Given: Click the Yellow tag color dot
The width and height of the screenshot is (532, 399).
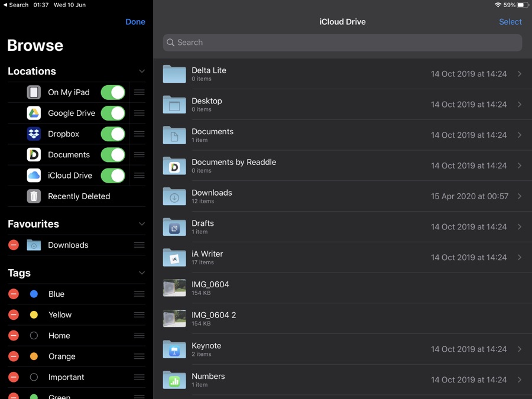Looking at the screenshot, I should coord(34,315).
